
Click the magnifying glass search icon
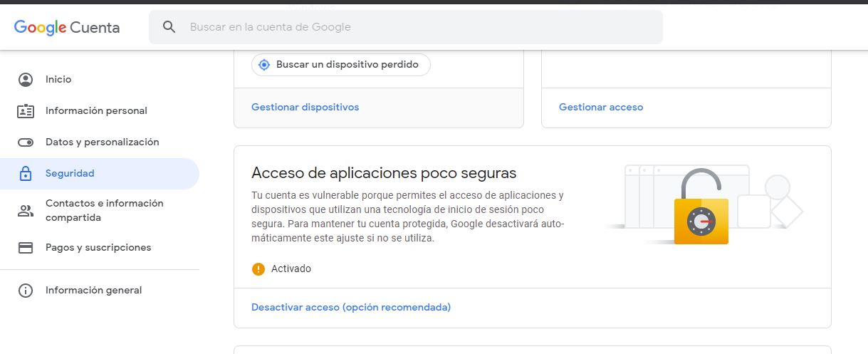pyautogui.click(x=169, y=27)
